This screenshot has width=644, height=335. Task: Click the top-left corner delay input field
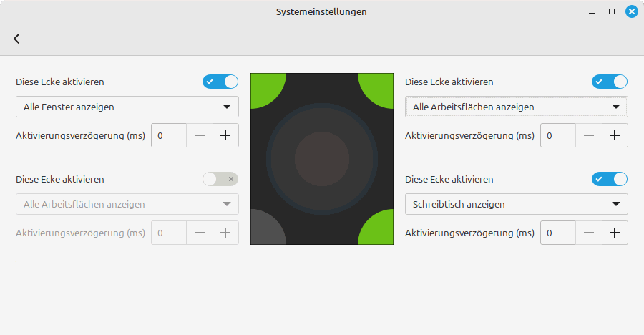[169, 135]
